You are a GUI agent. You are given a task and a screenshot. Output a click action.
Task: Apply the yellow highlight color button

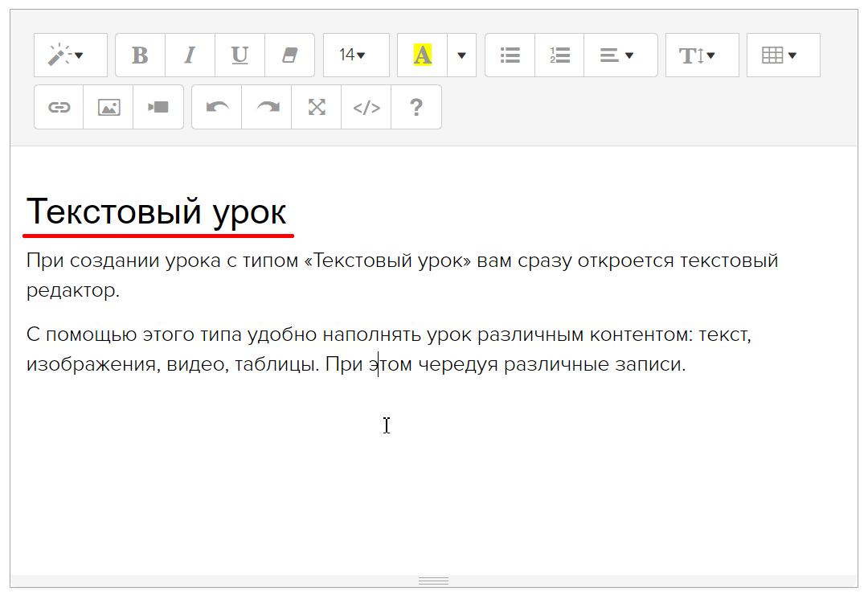pyautogui.click(x=422, y=55)
